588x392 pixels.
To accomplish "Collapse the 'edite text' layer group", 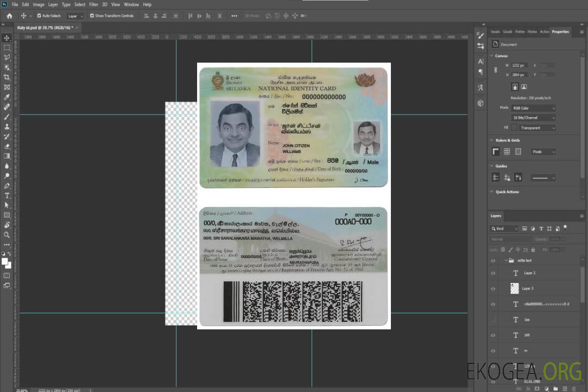I will [x=506, y=260].
